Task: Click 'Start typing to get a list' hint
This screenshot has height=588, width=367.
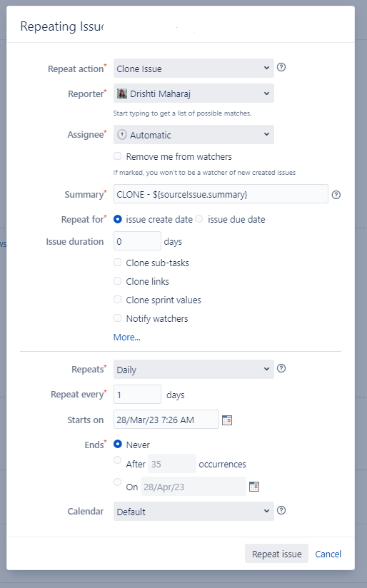Action: tap(182, 113)
